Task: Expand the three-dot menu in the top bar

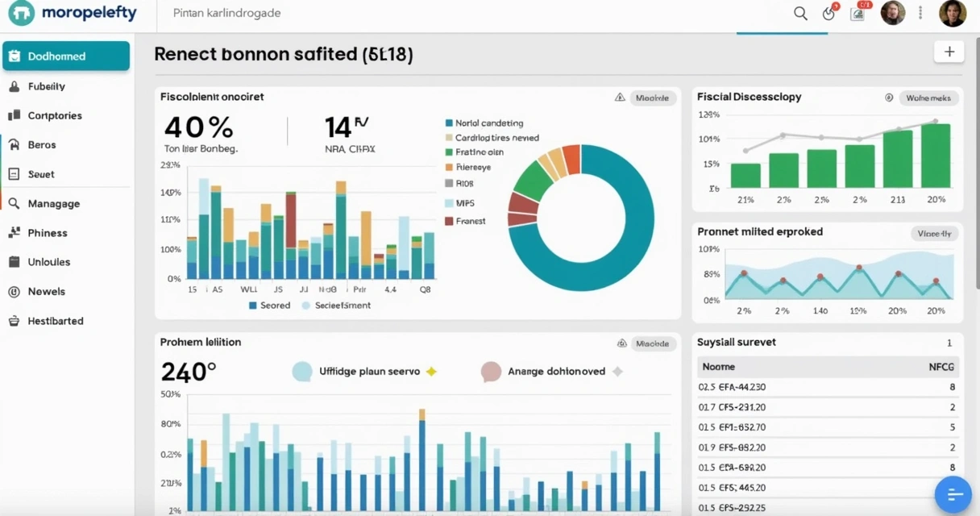Action: click(920, 14)
